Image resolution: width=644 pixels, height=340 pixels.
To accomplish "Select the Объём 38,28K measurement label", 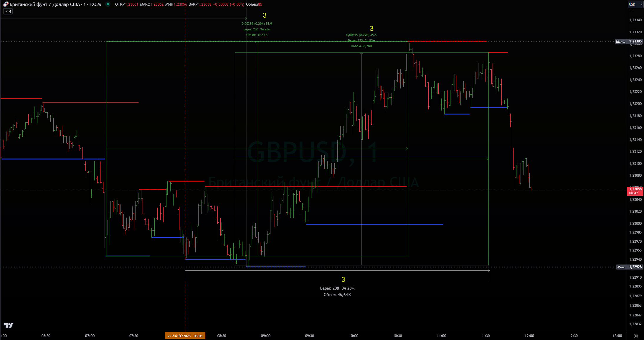I will pos(361,46).
